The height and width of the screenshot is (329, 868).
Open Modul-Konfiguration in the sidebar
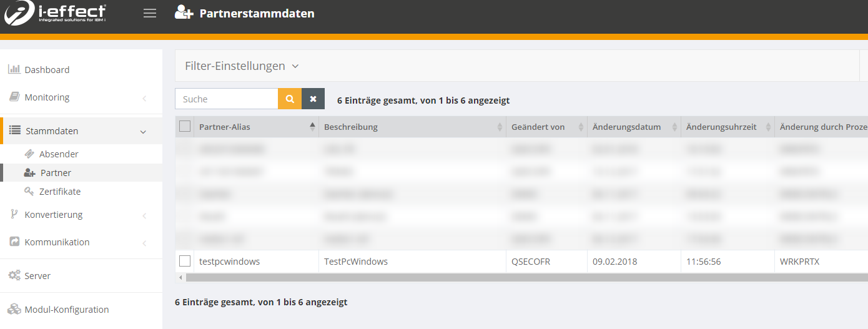[66, 310]
